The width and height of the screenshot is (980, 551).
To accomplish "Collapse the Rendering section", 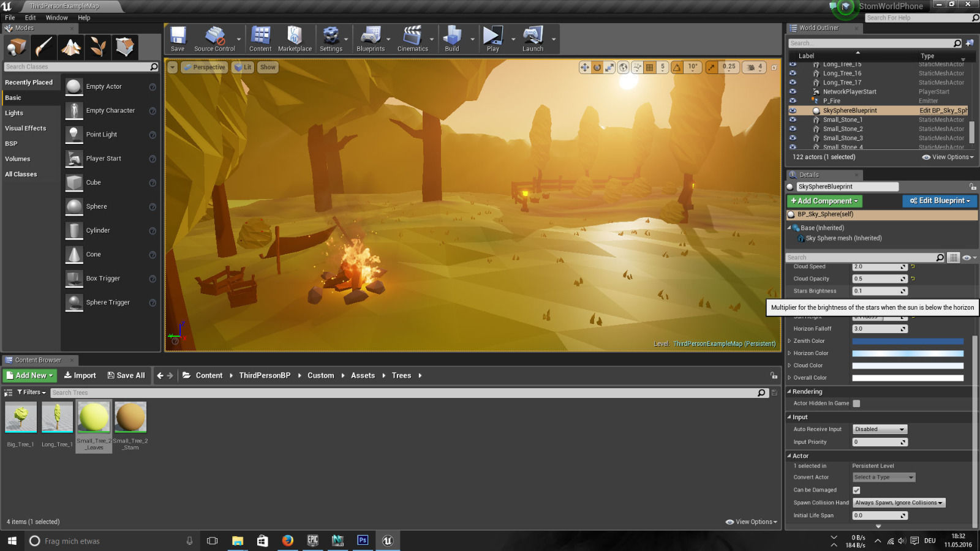I will (790, 392).
